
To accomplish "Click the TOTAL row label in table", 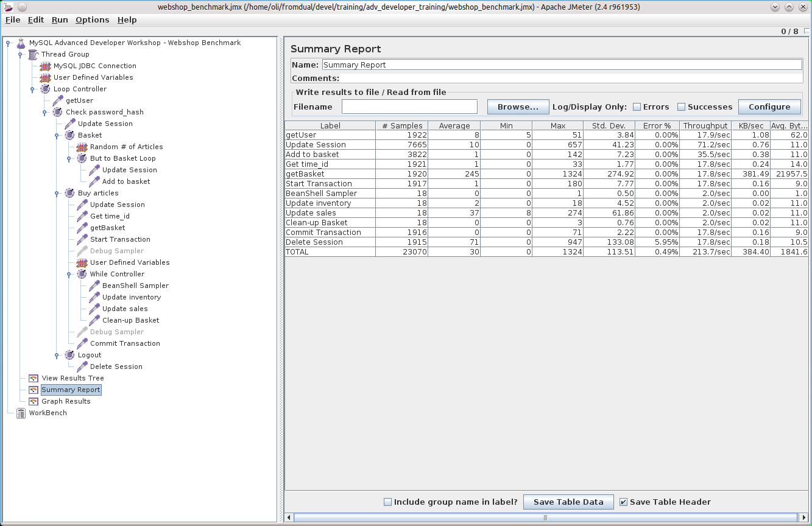I will [330, 252].
